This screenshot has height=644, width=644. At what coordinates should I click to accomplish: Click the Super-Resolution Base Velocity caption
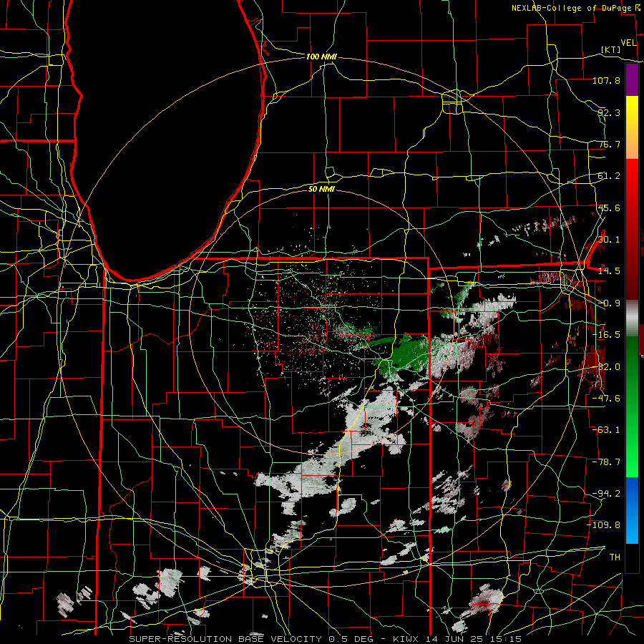[x=326, y=639]
